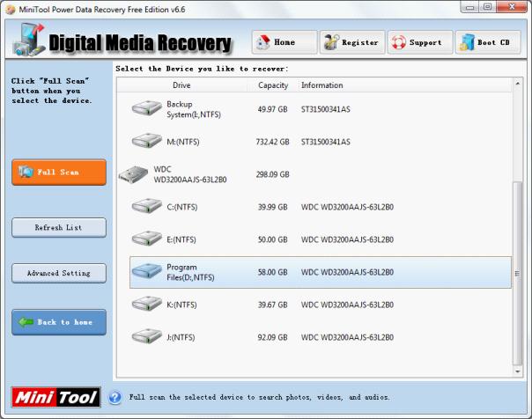Select drive icon for E:(NTFS)
This screenshot has width=532, height=419.
146,239
